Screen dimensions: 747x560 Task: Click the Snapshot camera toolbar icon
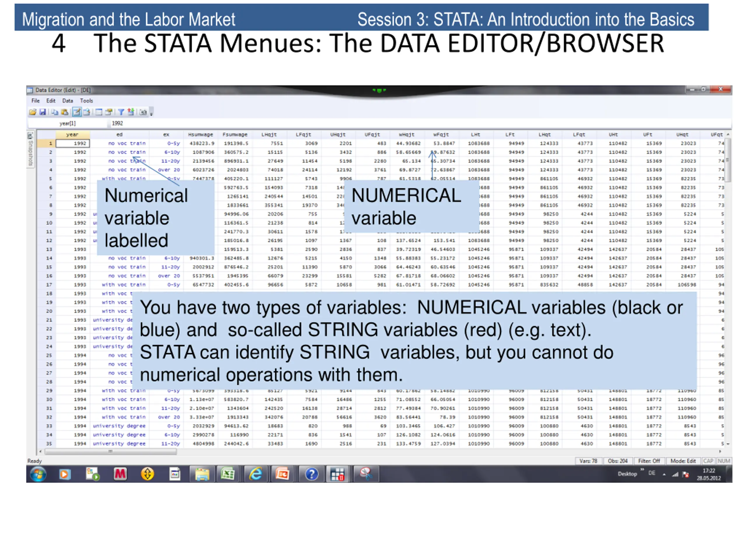(x=143, y=112)
